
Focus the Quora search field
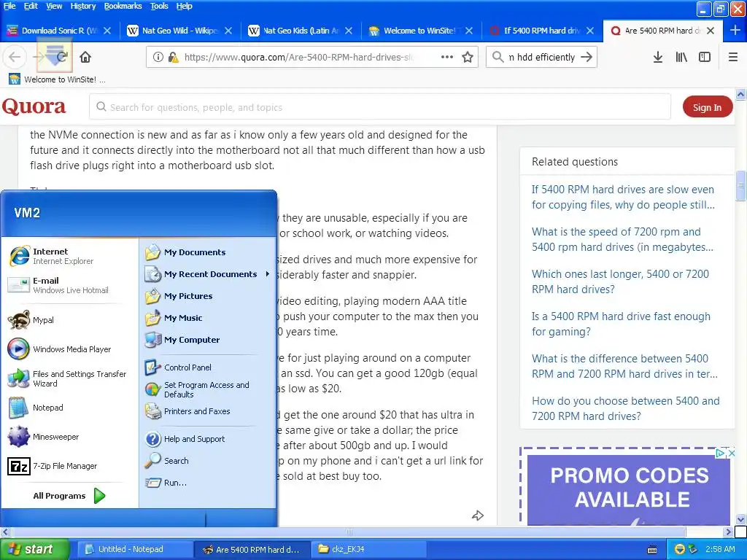[379, 106]
